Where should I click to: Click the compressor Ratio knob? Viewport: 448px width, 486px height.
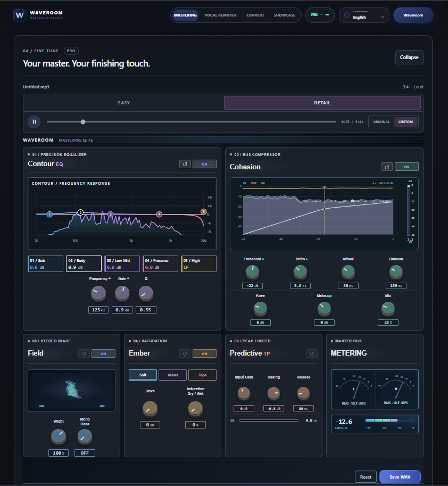300,272
